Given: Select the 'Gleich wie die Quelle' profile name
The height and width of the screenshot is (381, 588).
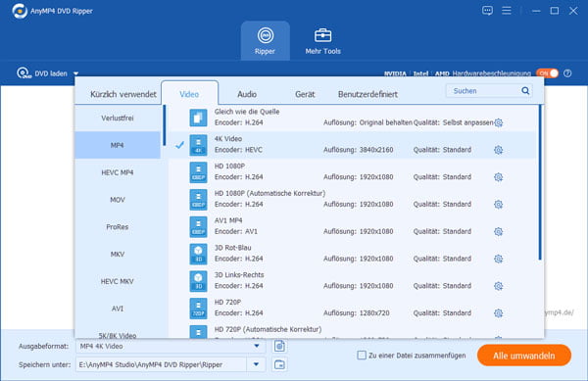Looking at the screenshot, I should (x=247, y=112).
